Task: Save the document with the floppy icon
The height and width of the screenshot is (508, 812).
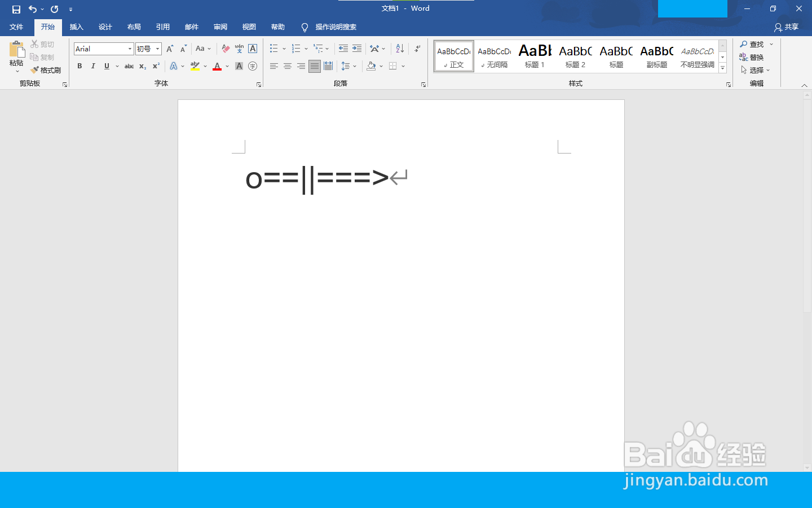Action: tap(16, 9)
